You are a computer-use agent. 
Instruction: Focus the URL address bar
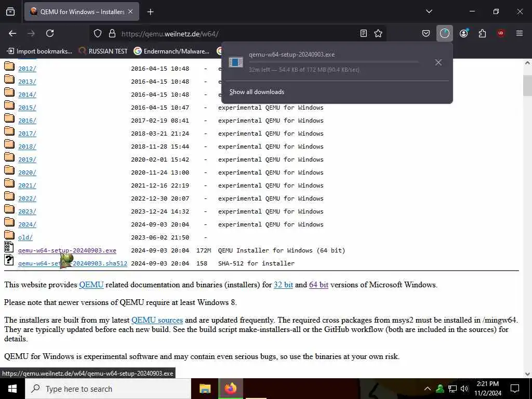237,34
